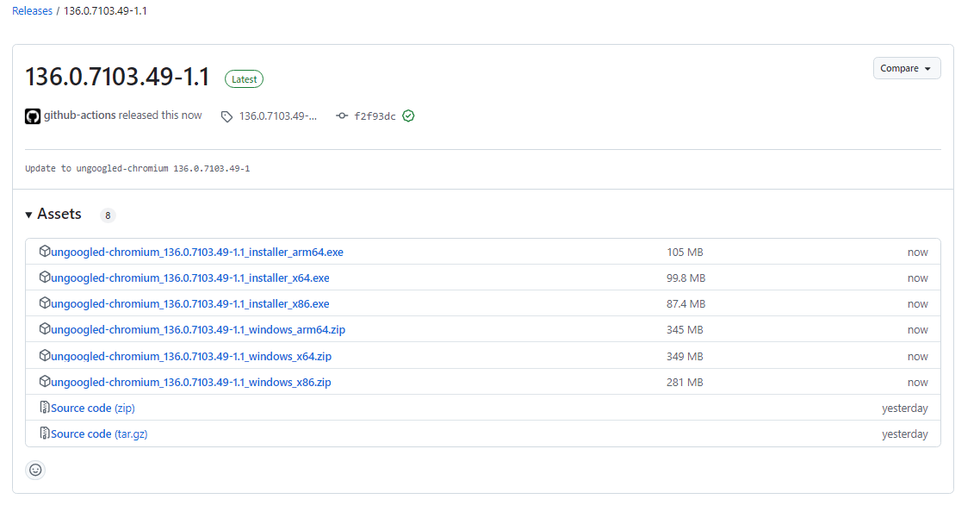Click the tag icon next to 136.0.7103.49-...

(x=226, y=116)
